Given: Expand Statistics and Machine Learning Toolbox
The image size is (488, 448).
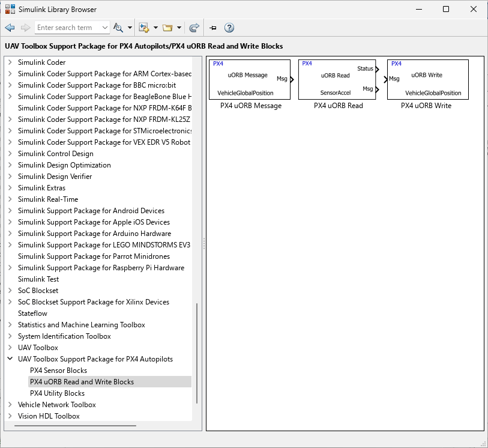Looking at the screenshot, I should (x=10, y=325).
